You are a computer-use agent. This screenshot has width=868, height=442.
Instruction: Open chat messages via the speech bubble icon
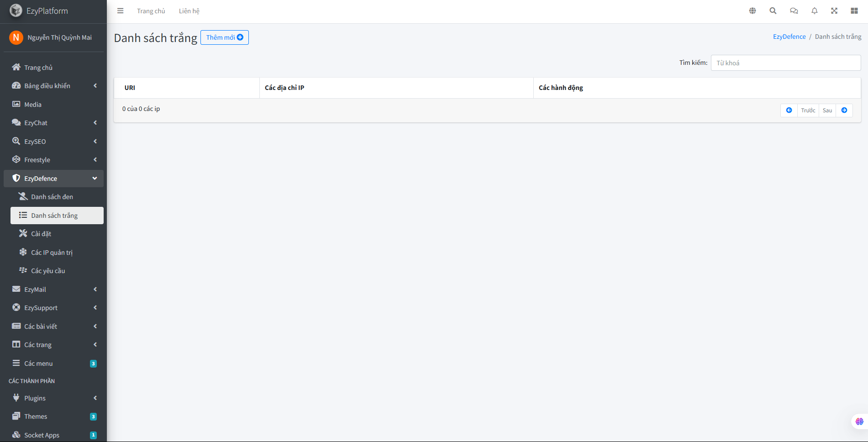pyautogui.click(x=794, y=10)
